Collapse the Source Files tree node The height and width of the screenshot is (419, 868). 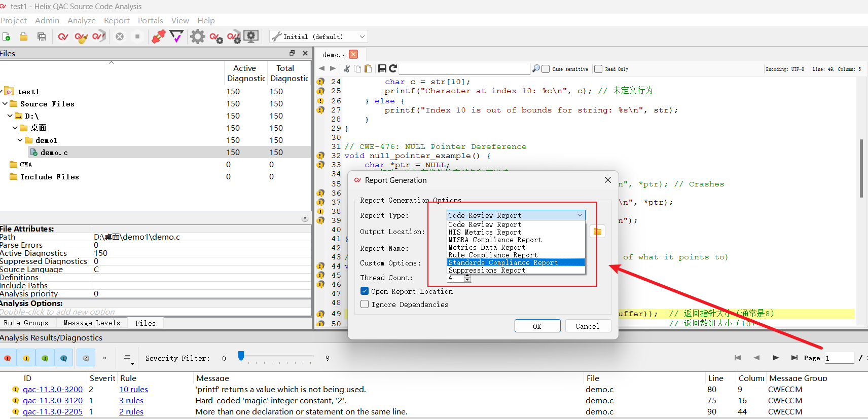point(5,103)
